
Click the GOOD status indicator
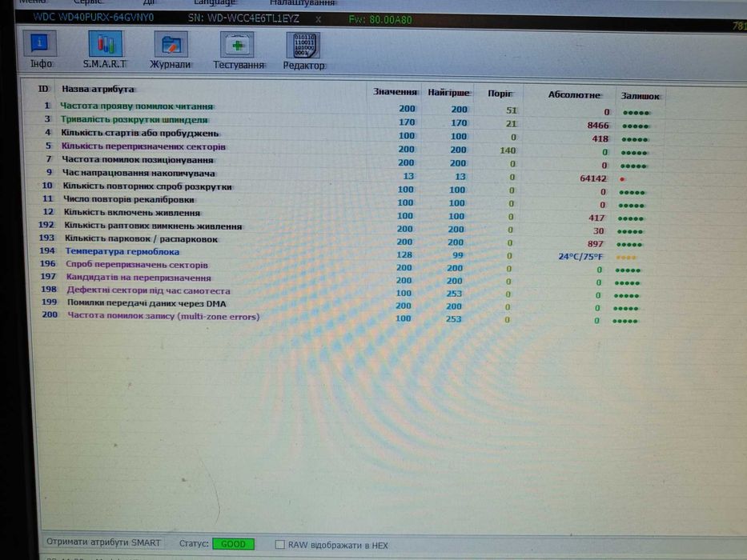pos(233,544)
